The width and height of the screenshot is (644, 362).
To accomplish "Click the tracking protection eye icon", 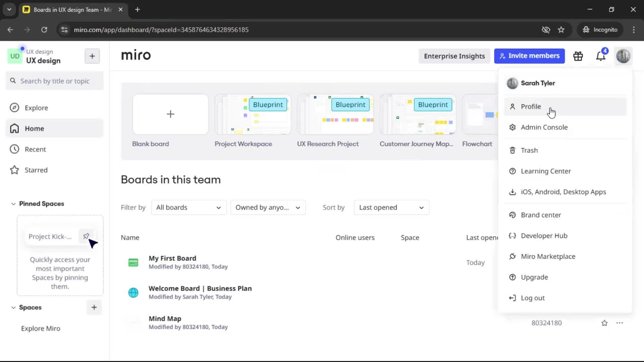I will point(546,30).
